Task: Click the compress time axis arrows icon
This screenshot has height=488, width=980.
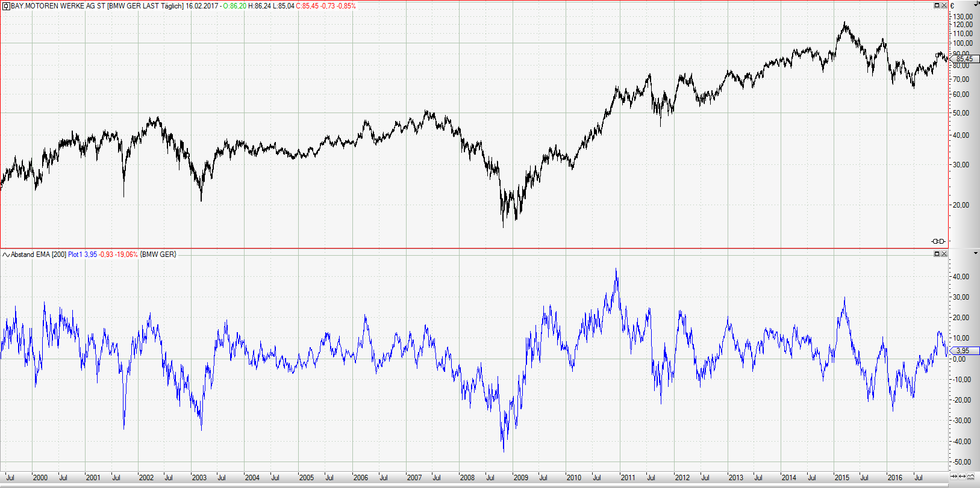Action: click(953, 476)
